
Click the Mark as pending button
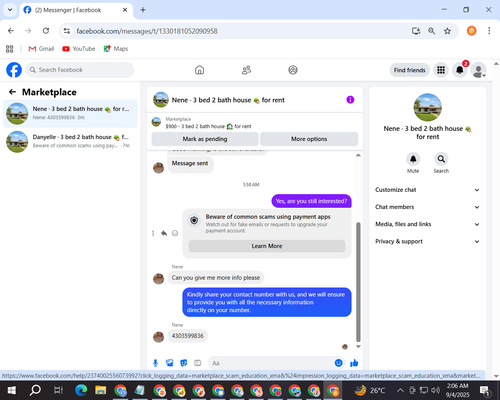click(x=205, y=139)
